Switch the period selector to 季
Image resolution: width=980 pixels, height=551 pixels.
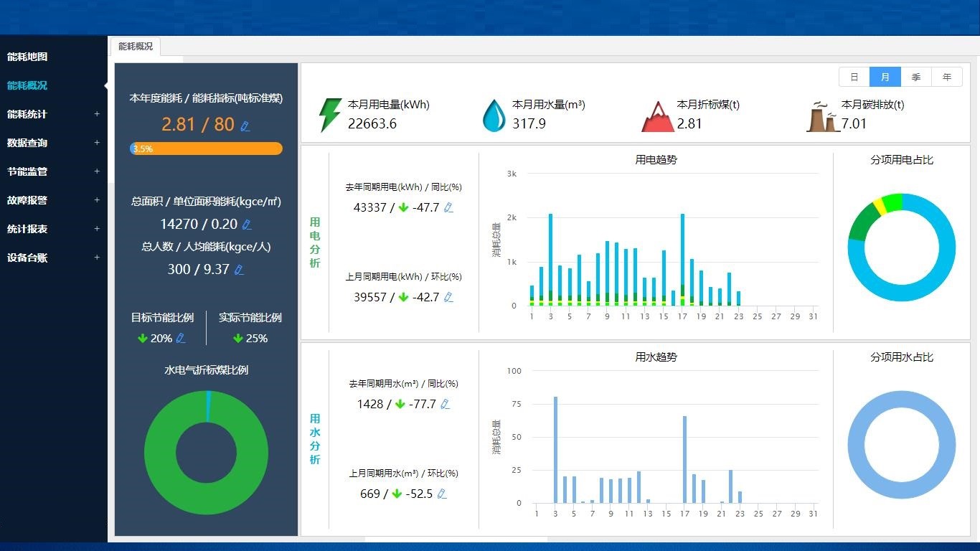point(916,77)
